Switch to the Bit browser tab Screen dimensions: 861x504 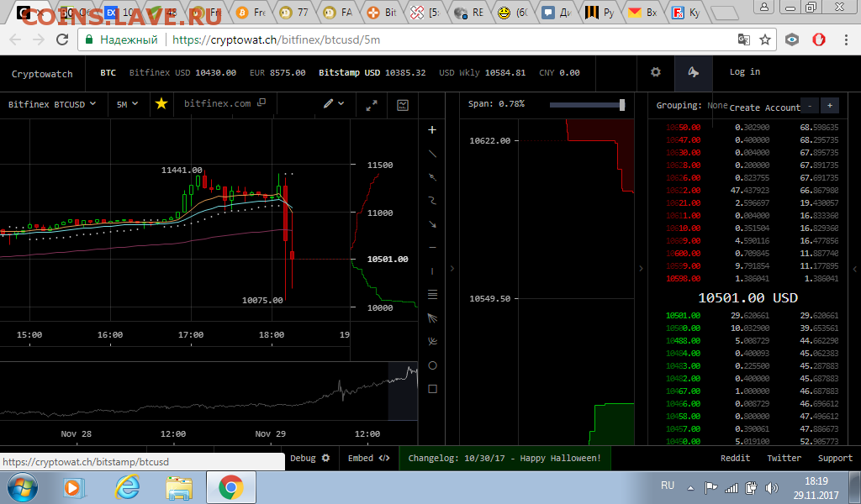click(x=383, y=12)
